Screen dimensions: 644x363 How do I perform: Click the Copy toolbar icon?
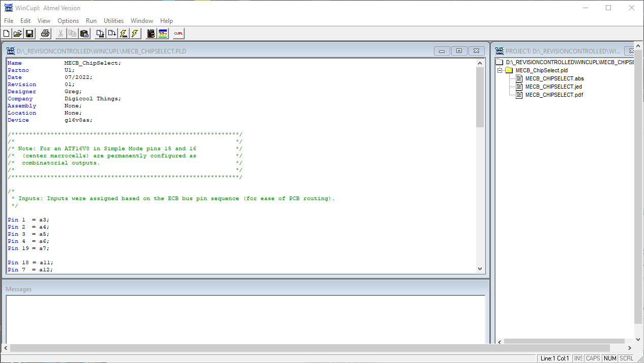pyautogui.click(x=72, y=33)
